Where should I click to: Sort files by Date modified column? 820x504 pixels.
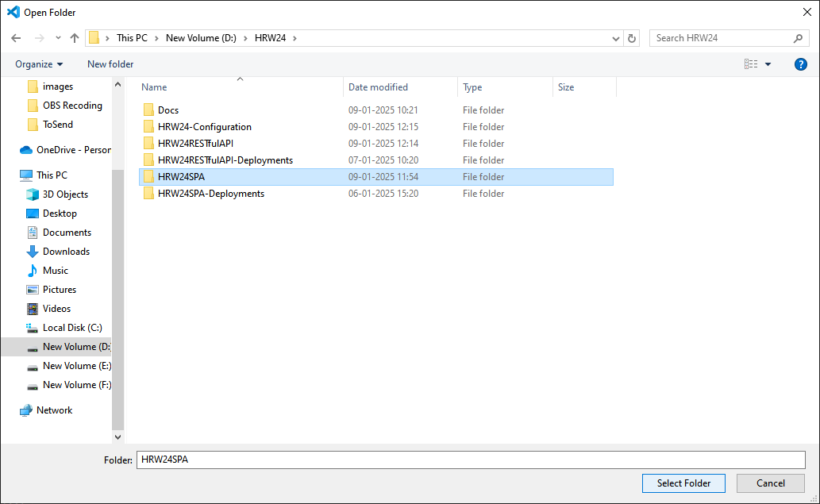click(378, 87)
